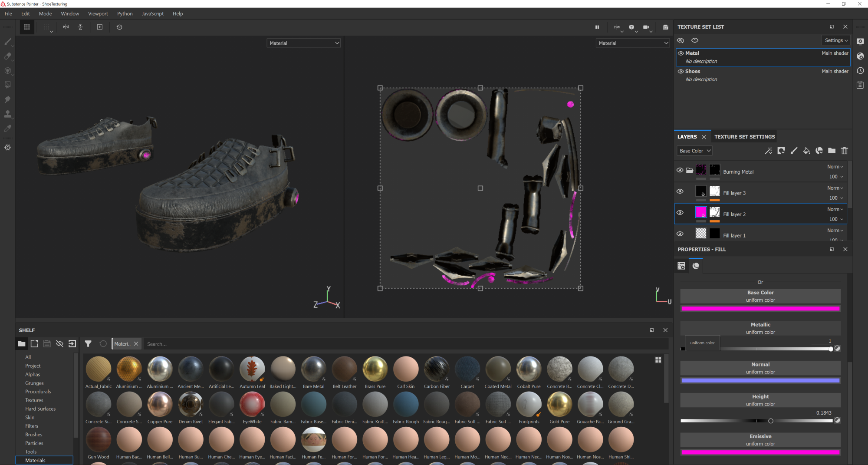Click Normal uniform color button

760,368
